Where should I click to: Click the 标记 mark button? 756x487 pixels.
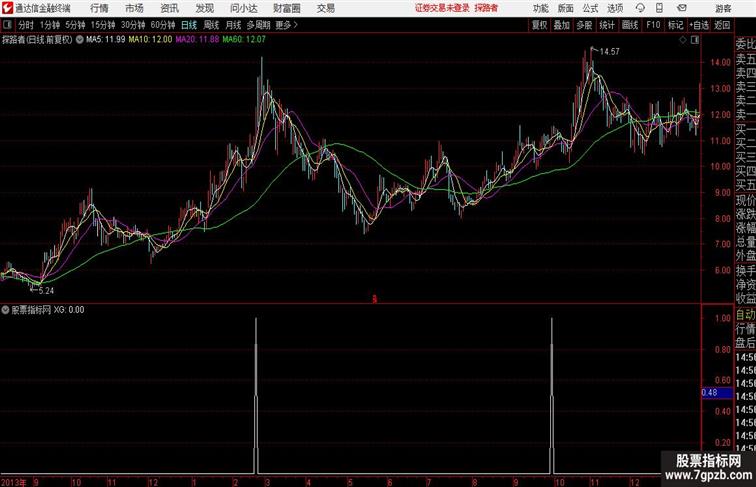(675, 25)
